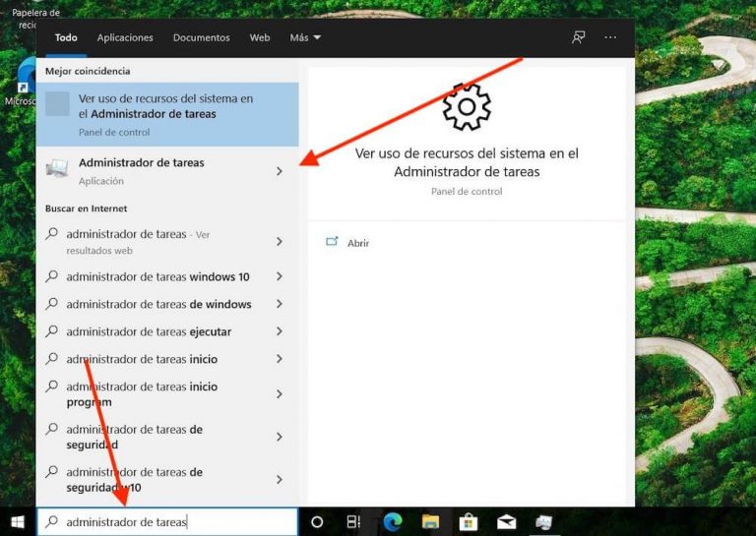Open the Windows Start button
The height and width of the screenshot is (536, 756).
click(x=18, y=522)
